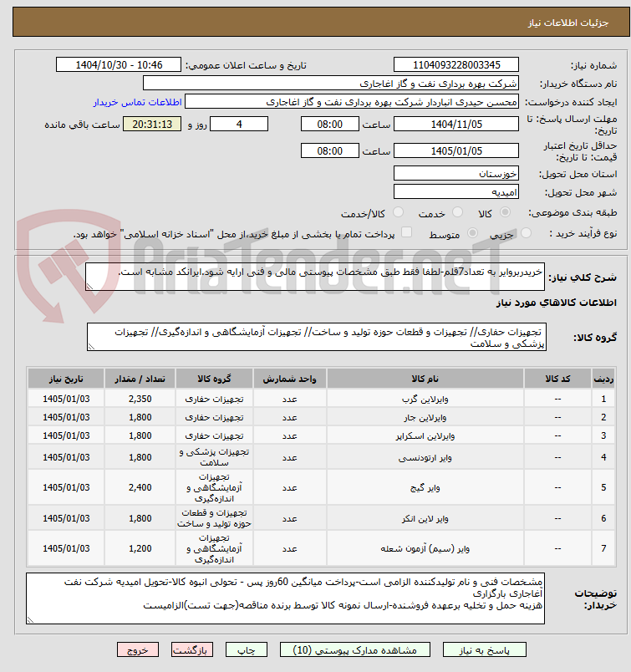Viewport: 631px width, 672px height.
Task: Select row item وایر گیج
Action: 425,488
